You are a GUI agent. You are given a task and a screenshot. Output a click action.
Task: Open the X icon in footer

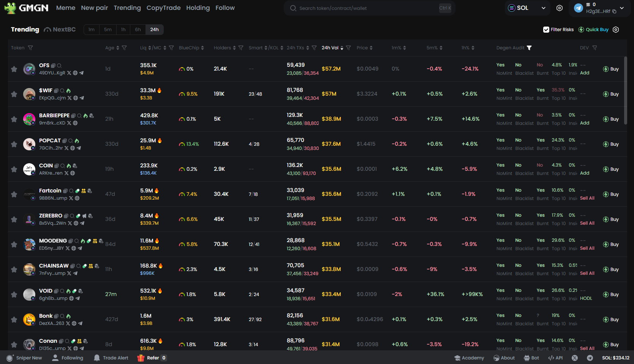575,358
